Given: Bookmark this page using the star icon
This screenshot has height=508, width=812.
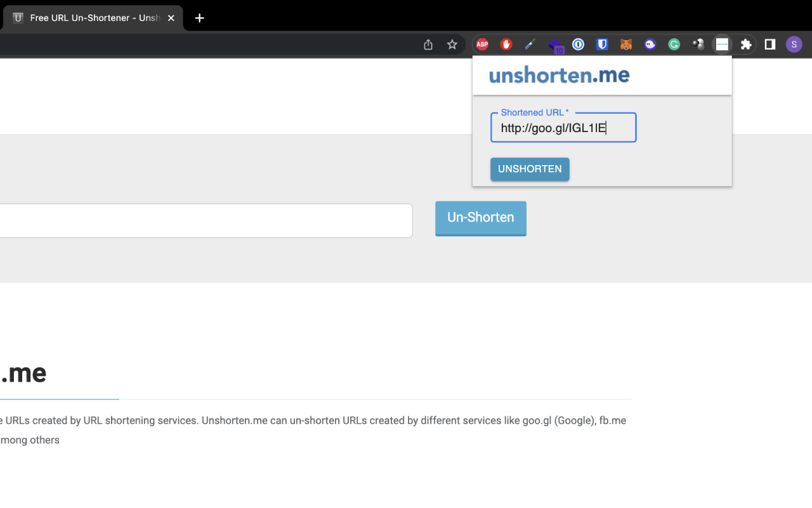Looking at the screenshot, I should 452,44.
